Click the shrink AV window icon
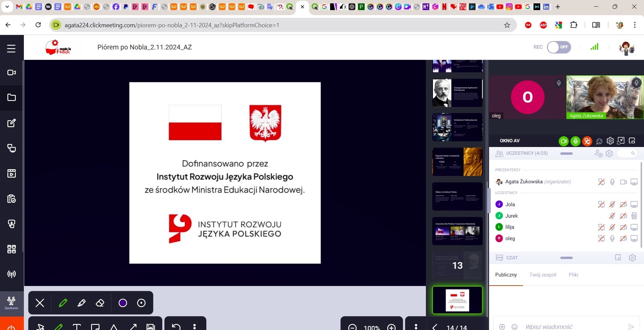Viewport: 644px width, 330px height. (x=621, y=141)
